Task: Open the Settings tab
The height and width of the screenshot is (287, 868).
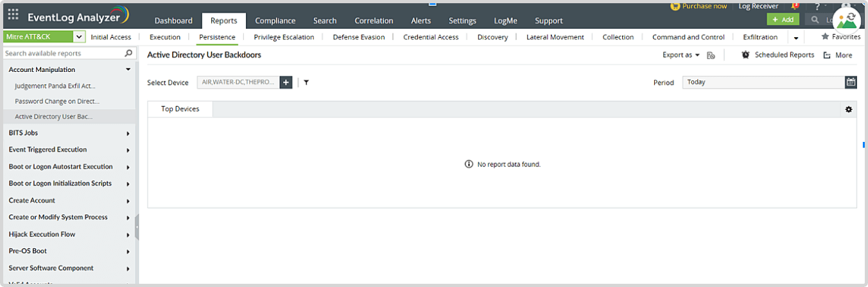Action: coord(462,21)
